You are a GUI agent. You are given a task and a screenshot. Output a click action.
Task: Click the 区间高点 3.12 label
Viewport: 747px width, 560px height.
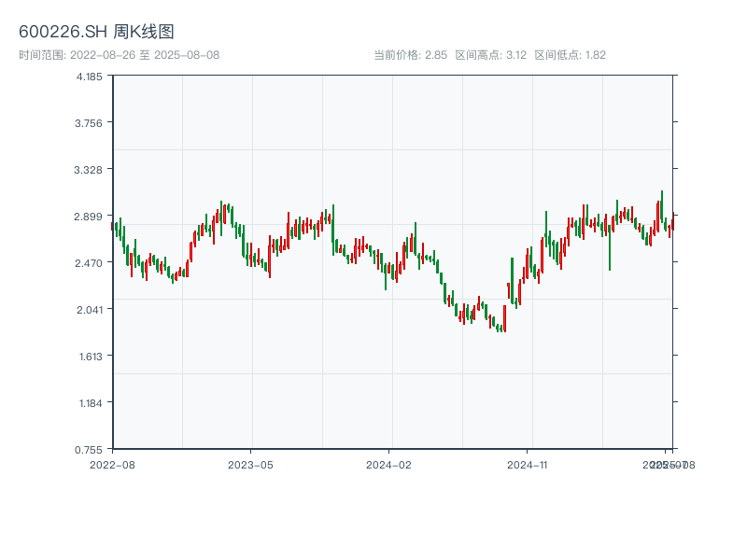click(x=490, y=55)
